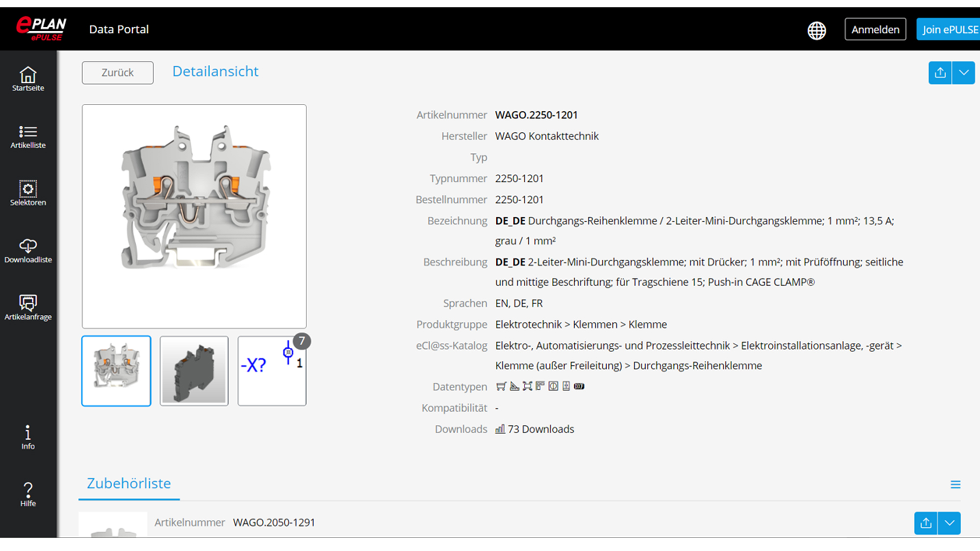Select the first terminal photo thumbnail
The height and width of the screenshot is (551, 980).
[x=116, y=371]
